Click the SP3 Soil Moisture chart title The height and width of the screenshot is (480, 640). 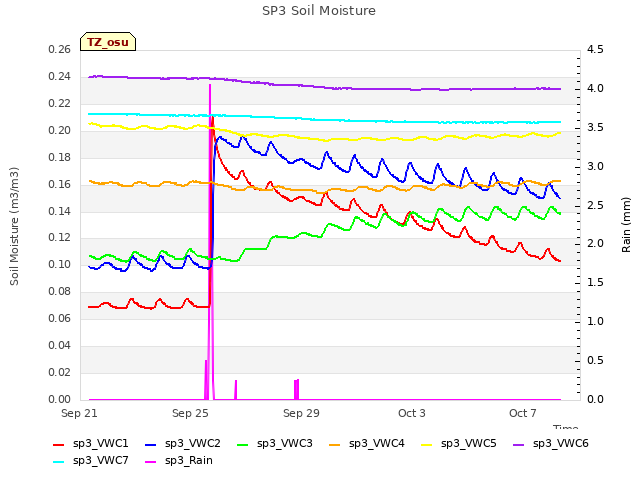coord(319,11)
